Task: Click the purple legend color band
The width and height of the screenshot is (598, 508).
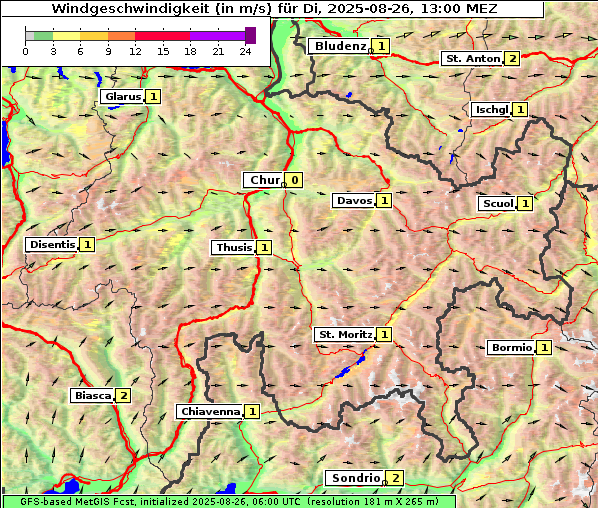Action: point(217,36)
